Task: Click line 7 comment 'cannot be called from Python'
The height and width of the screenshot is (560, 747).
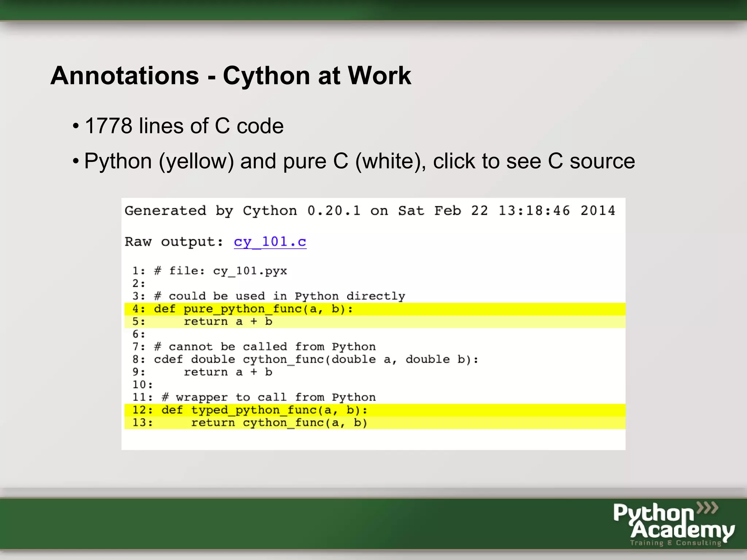Action: [254, 347]
